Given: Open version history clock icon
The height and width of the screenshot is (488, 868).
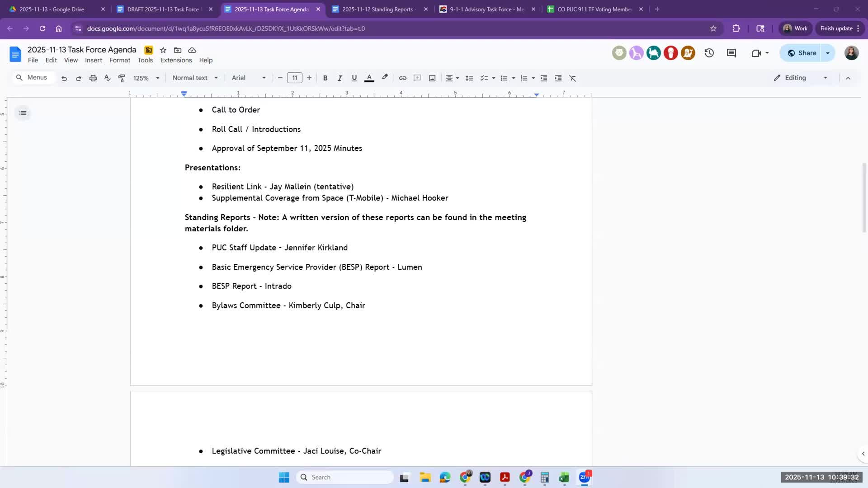Looking at the screenshot, I should 709,53.
